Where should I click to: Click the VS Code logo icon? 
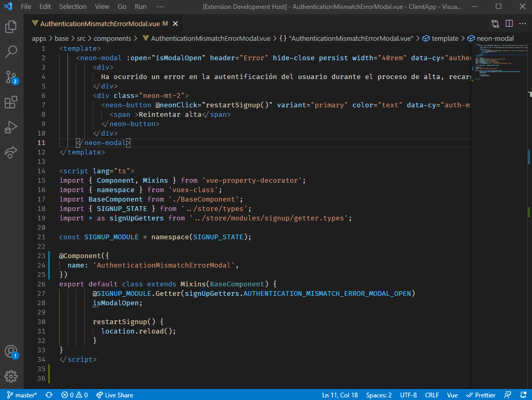point(8,6)
